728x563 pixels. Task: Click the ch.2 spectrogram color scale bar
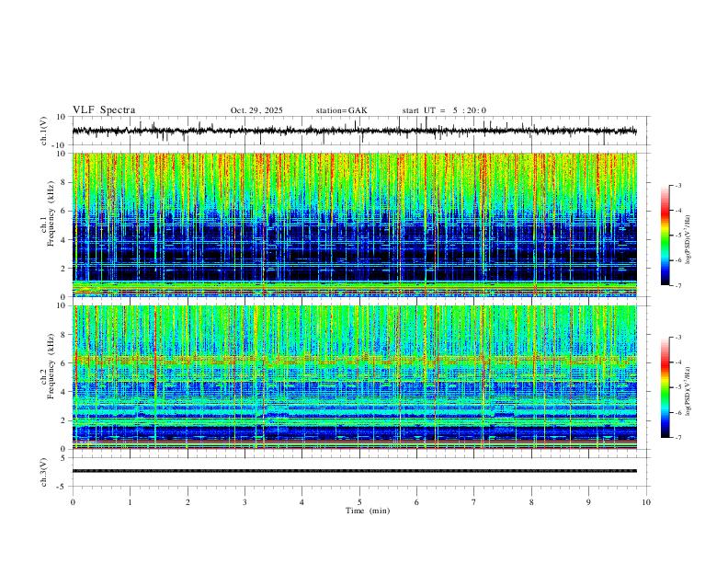pos(665,387)
